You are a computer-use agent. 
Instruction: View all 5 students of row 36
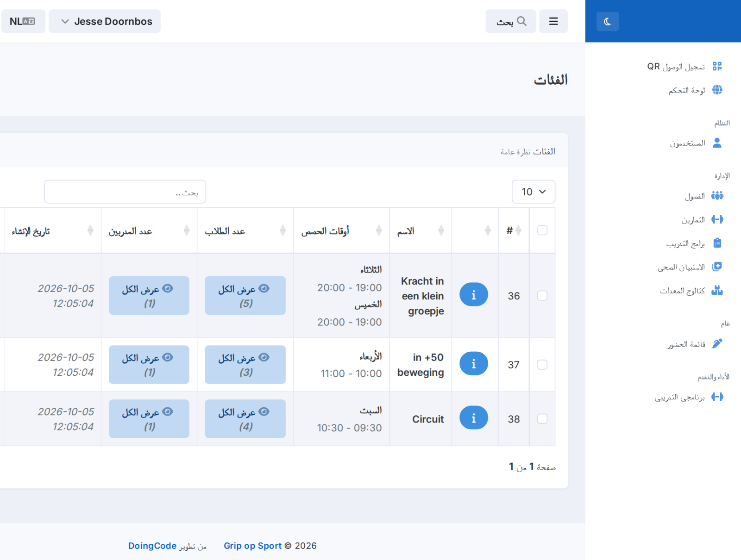point(245,295)
